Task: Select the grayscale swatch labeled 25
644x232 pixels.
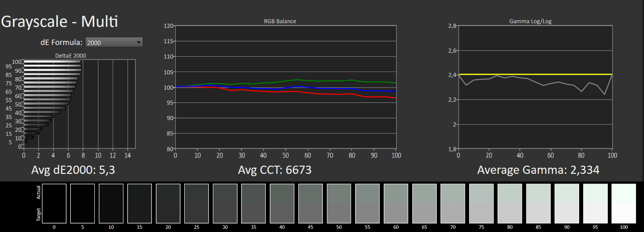Action: click(196, 203)
